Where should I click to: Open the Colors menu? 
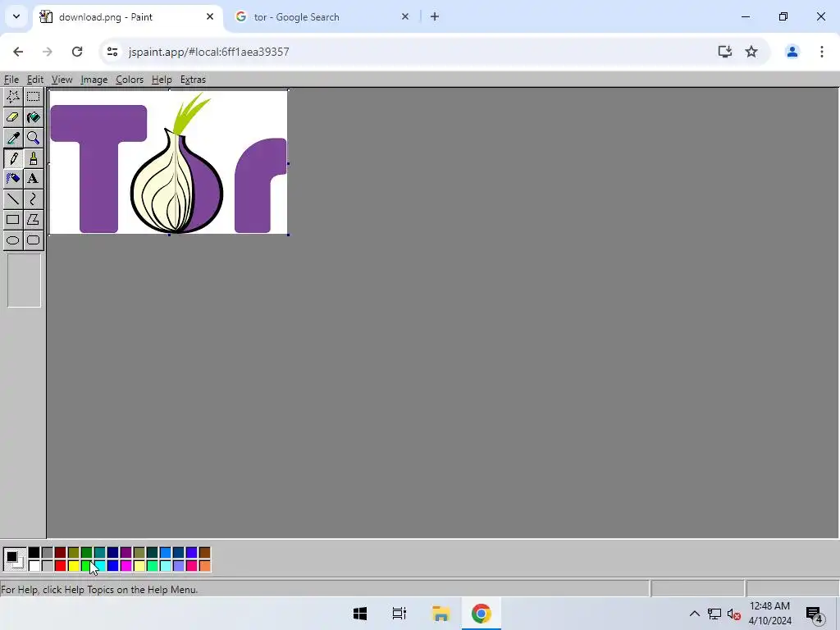pyautogui.click(x=130, y=80)
